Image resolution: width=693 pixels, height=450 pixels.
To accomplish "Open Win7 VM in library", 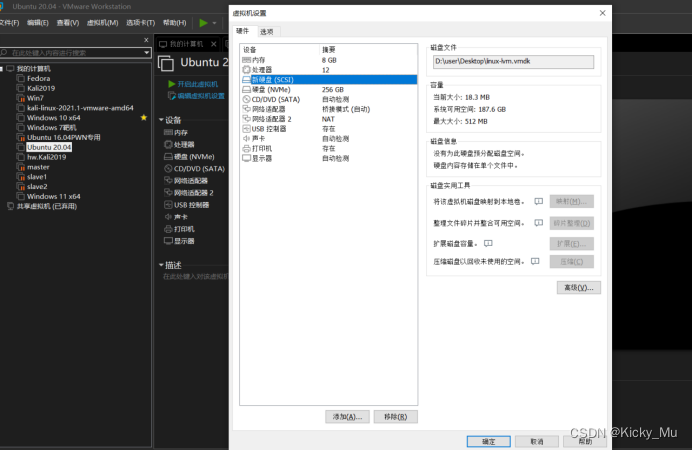I will click(x=35, y=98).
